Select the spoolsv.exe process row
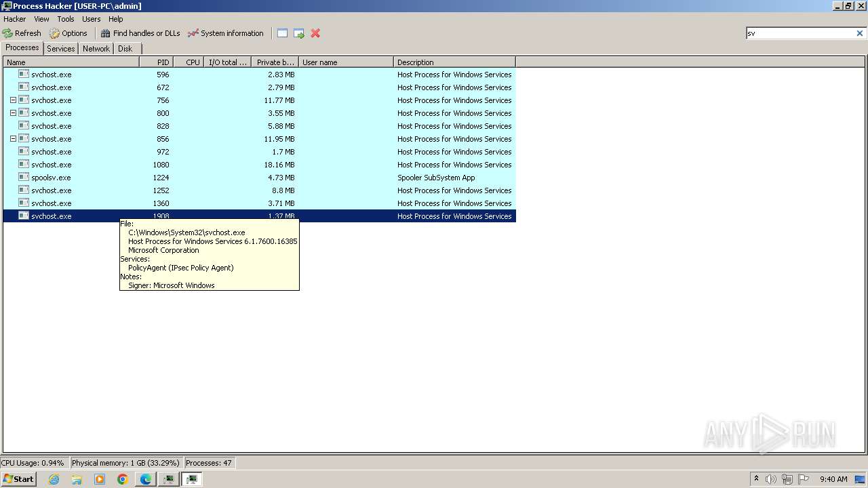868x488 pixels. (260, 178)
